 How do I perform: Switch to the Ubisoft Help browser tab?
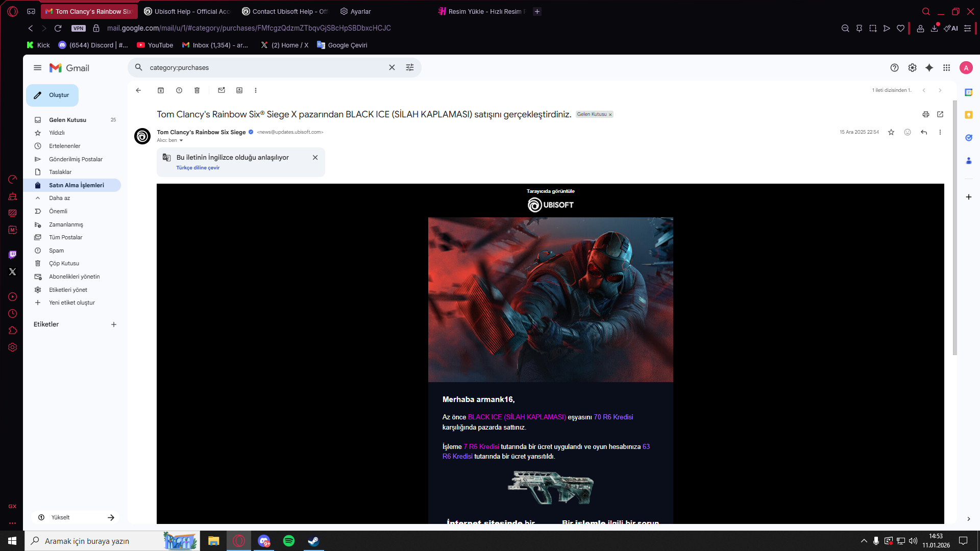pos(187,11)
